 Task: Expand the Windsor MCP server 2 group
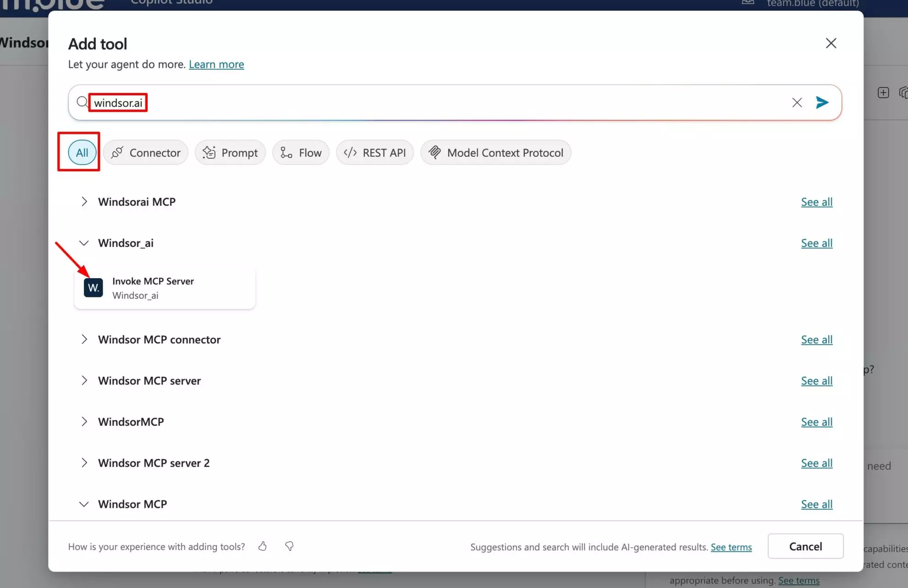tap(84, 463)
